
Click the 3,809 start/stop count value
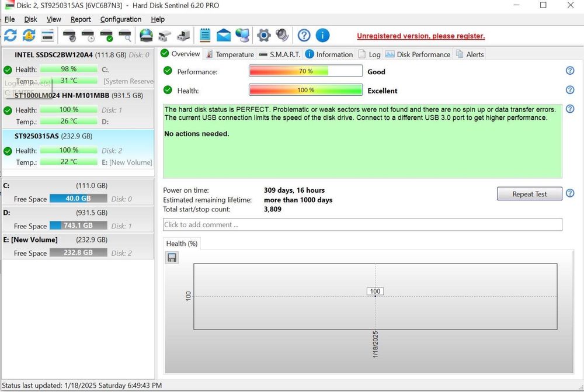pos(273,209)
